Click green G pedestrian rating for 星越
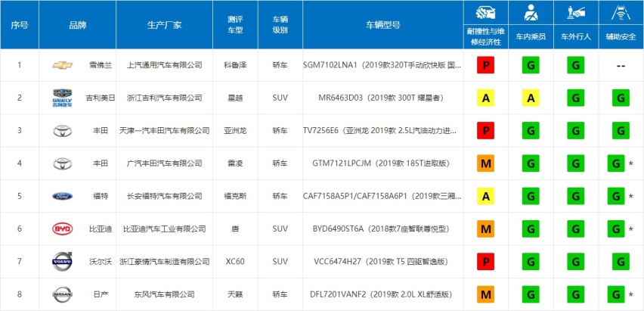644x311 pixels. click(x=576, y=98)
